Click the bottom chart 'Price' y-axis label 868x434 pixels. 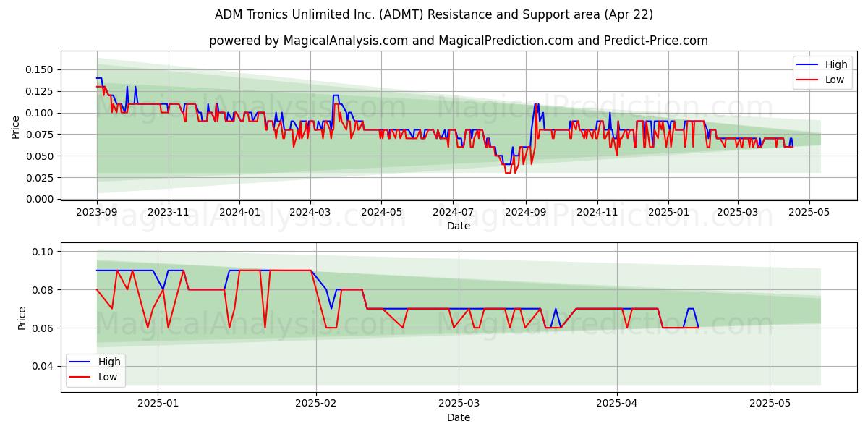coord(22,318)
